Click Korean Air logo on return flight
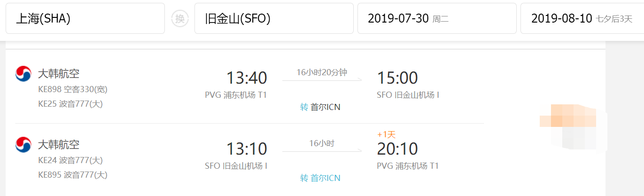Viewport: 644px width, 196px height. click(x=23, y=145)
